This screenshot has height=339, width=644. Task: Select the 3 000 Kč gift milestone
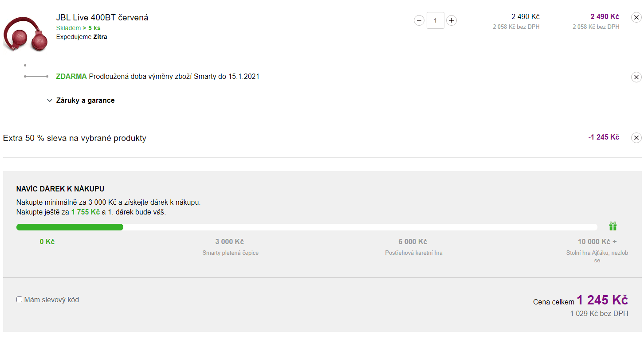pos(229,242)
